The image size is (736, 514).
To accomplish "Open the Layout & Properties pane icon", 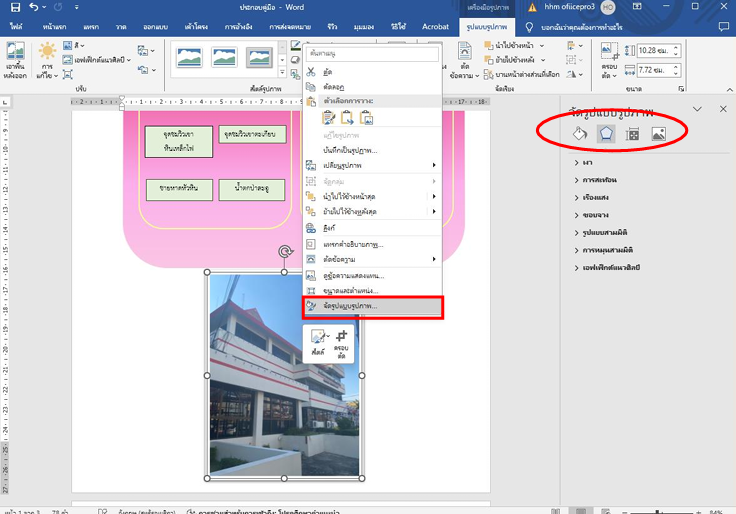I will (632, 133).
